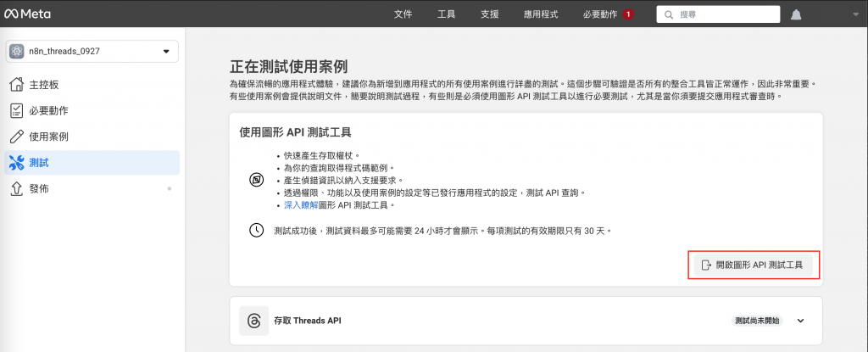
Task: Click the n8n_threads_0927 app icon
Action: (17, 52)
